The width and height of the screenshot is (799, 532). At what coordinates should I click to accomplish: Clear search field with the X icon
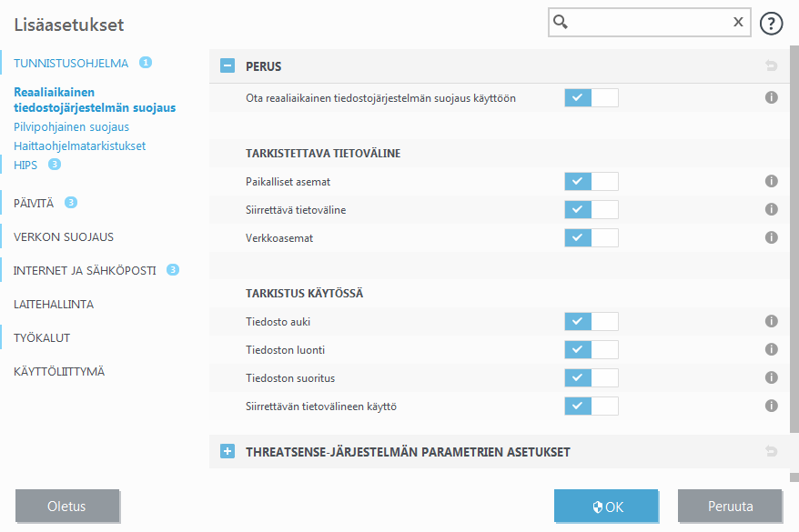click(738, 23)
